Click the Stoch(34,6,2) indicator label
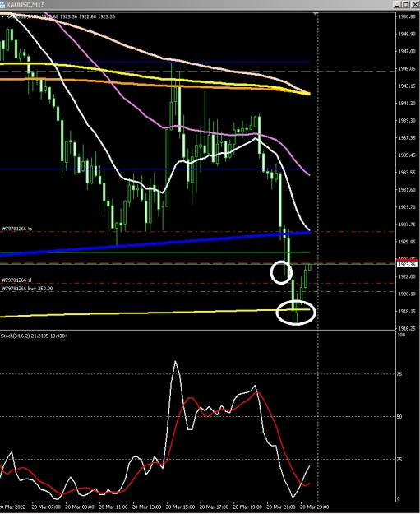This screenshot has width=420, height=514. [34, 336]
